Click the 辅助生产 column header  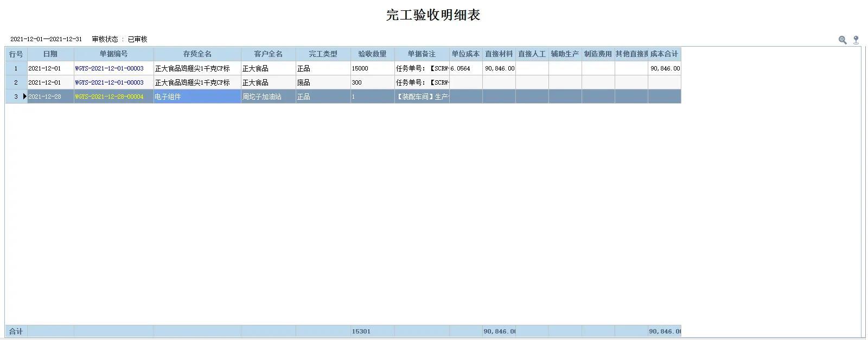click(565, 54)
